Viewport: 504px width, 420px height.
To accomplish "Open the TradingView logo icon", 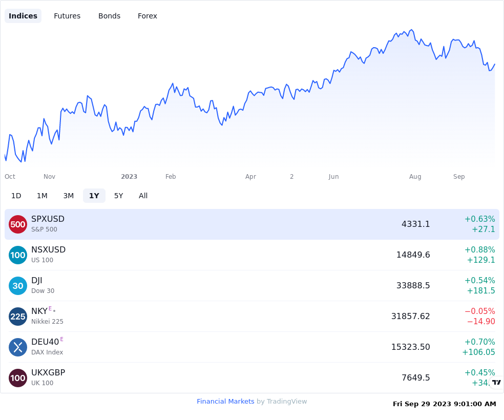I will coord(497,382).
